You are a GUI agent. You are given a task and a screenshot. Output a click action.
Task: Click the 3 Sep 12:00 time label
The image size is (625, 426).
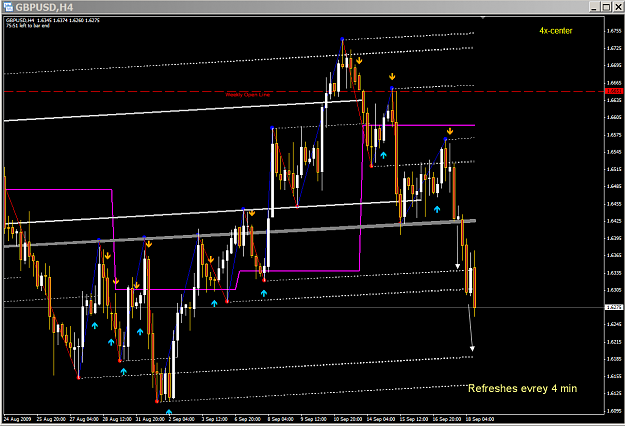pos(214,419)
